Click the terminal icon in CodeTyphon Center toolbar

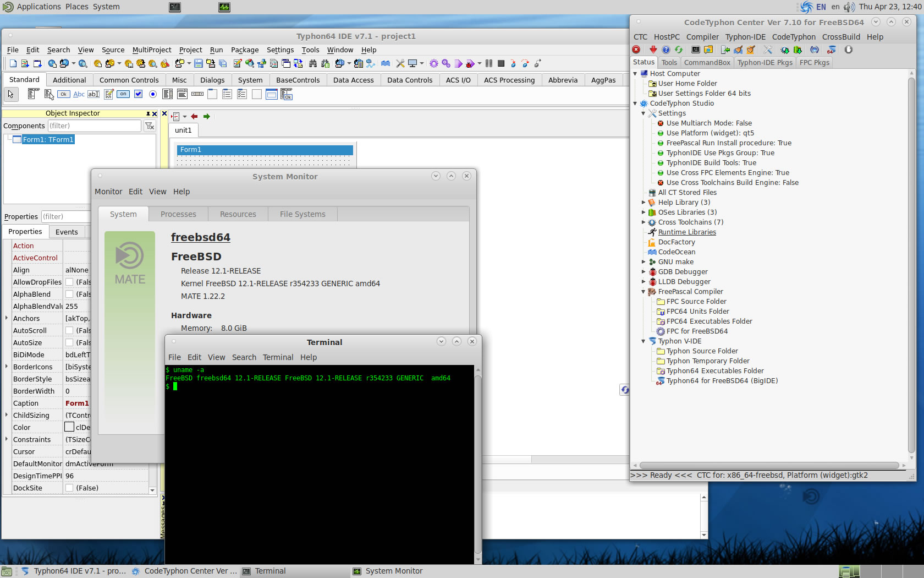tap(696, 50)
